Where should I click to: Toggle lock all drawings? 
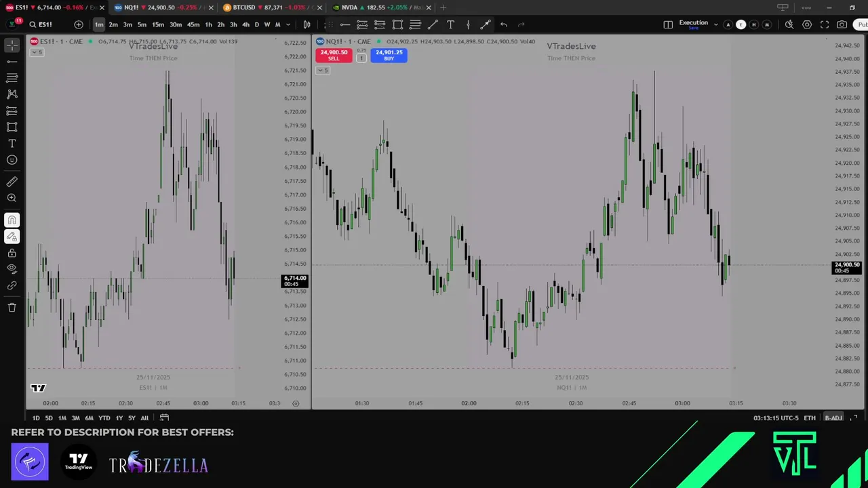click(x=12, y=253)
